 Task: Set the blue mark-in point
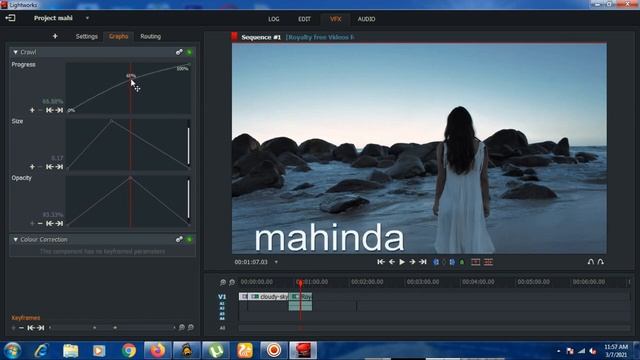pyautogui.click(x=436, y=262)
